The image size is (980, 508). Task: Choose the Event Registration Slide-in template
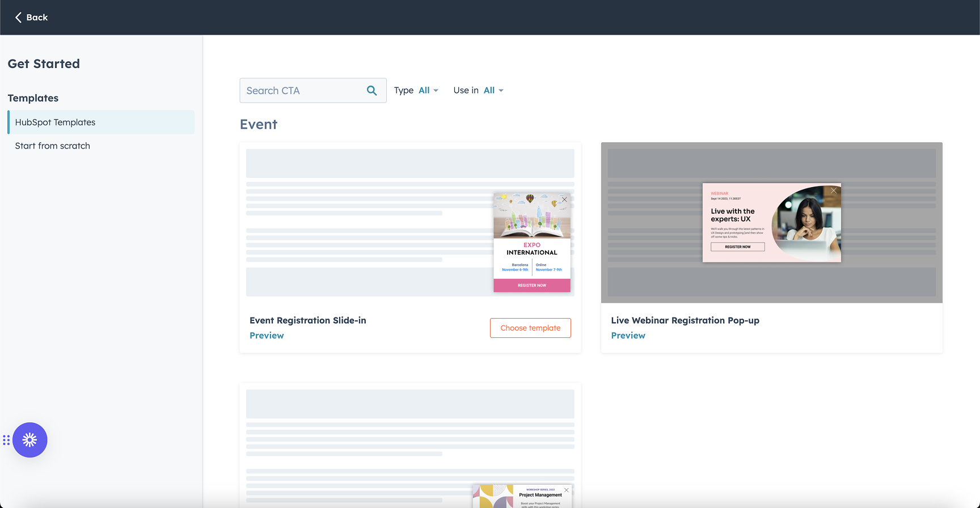tap(530, 328)
